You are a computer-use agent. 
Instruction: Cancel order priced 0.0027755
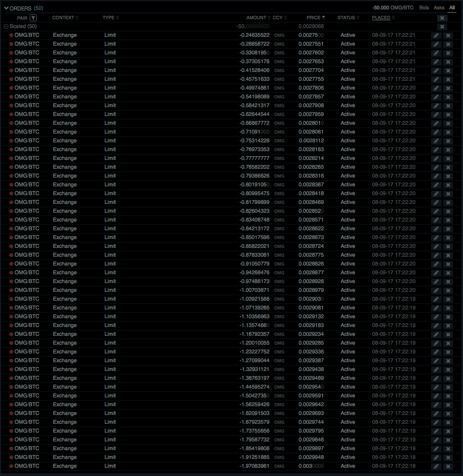tap(448, 80)
